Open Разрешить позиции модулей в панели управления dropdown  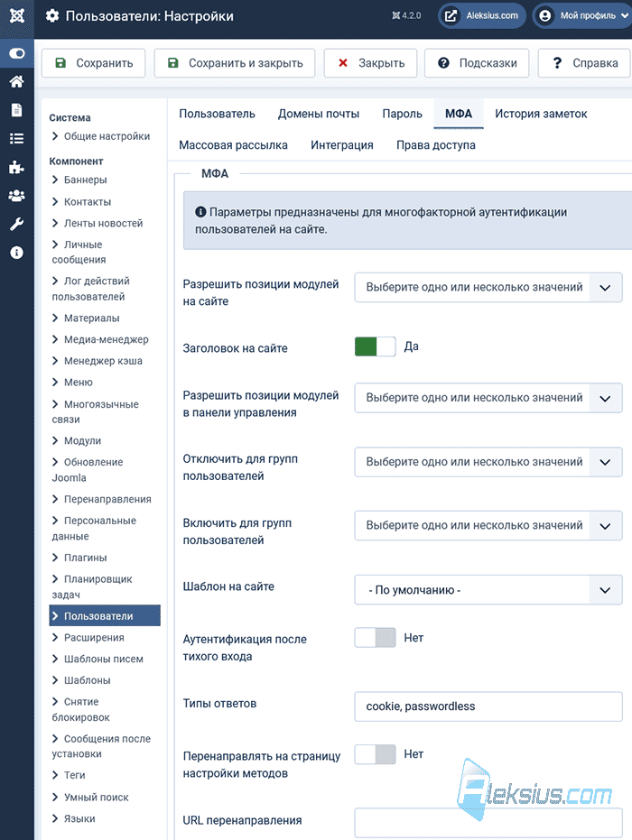pyautogui.click(x=488, y=398)
